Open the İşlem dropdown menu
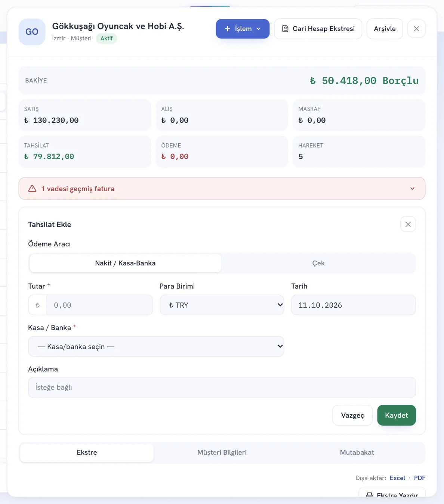 pos(243,29)
